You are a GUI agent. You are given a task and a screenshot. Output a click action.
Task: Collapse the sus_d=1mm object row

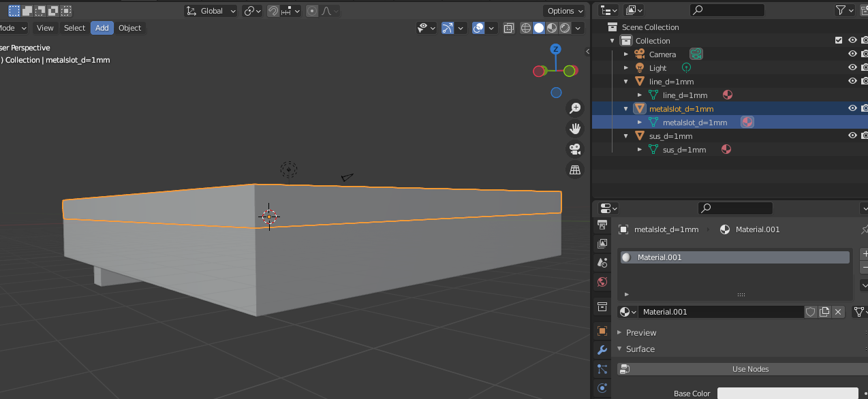tap(626, 135)
